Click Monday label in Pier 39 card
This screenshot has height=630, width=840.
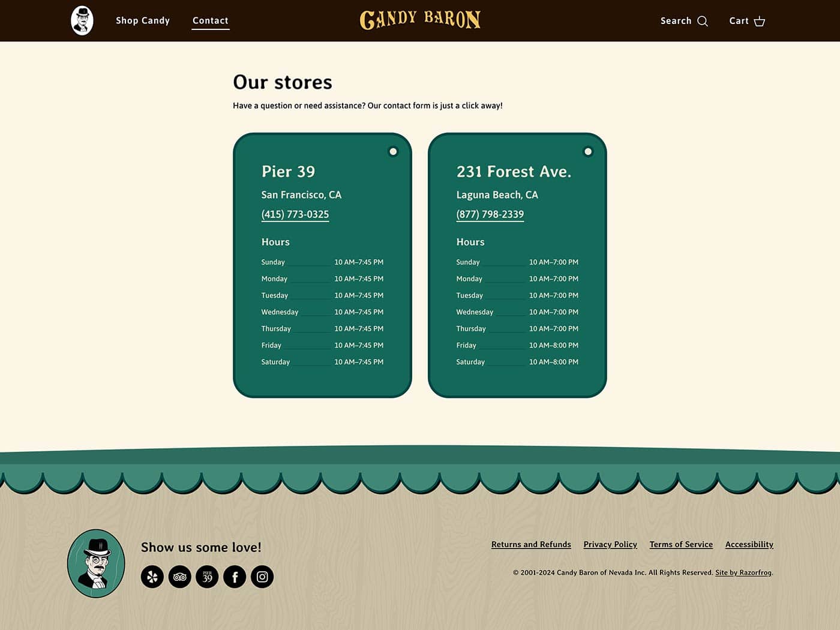pos(274,279)
